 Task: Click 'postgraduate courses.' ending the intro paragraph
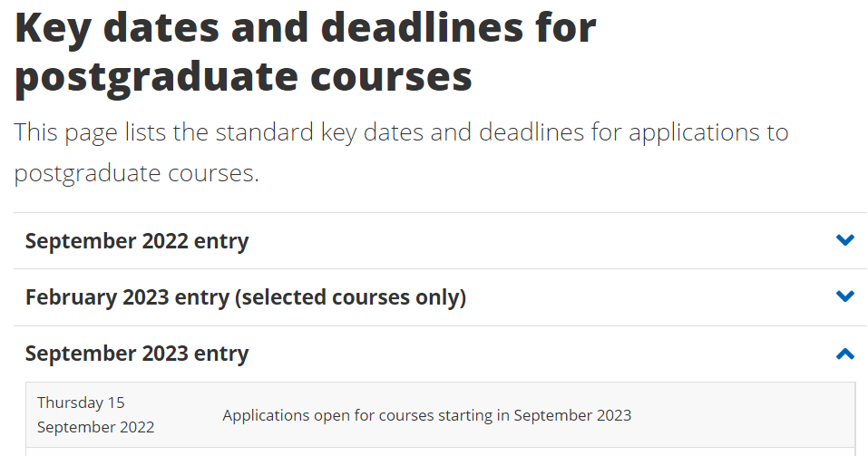pos(136,173)
